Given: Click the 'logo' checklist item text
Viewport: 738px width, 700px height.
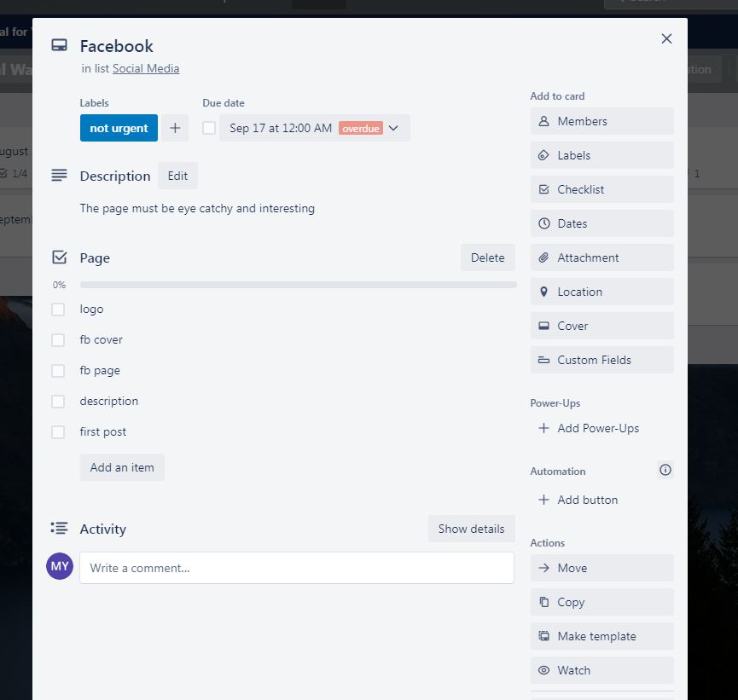Looking at the screenshot, I should (91, 309).
